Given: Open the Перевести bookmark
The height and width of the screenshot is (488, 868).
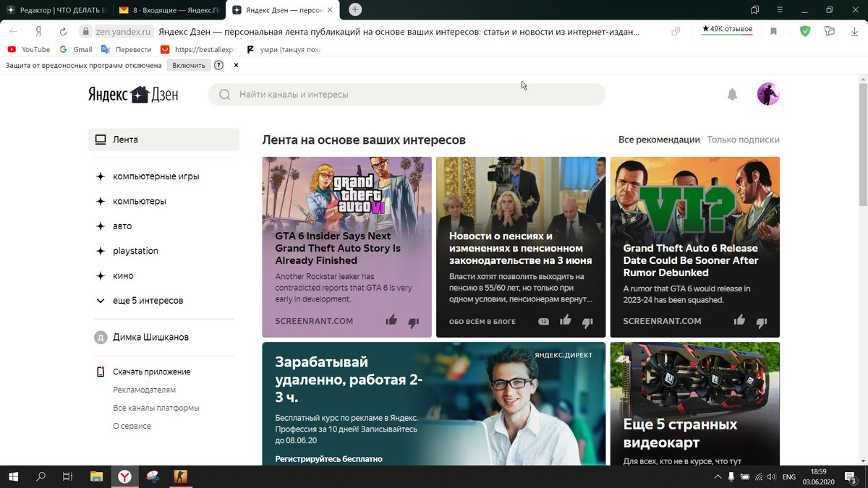Looking at the screenshot, I should point(126,49).
